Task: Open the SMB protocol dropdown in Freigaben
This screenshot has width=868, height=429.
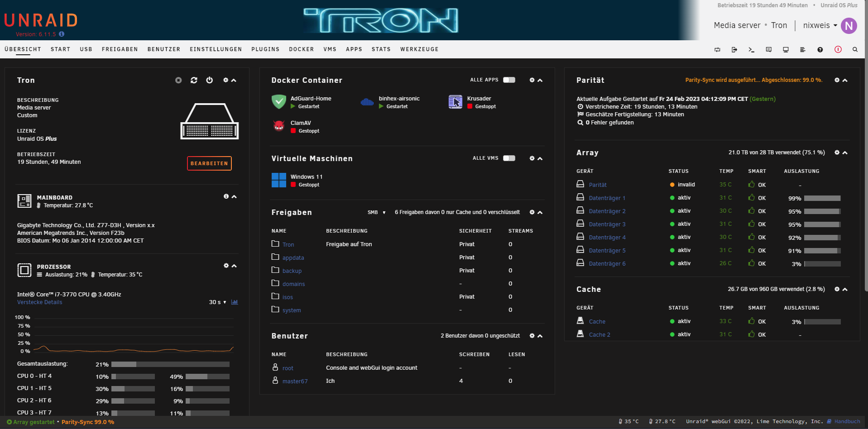Action: pos(377,212)
